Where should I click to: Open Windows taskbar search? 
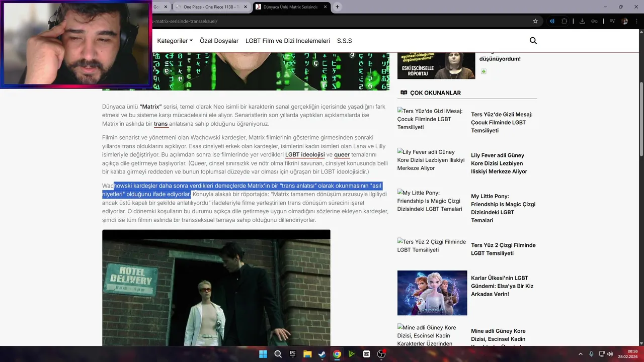click(278, 354)
